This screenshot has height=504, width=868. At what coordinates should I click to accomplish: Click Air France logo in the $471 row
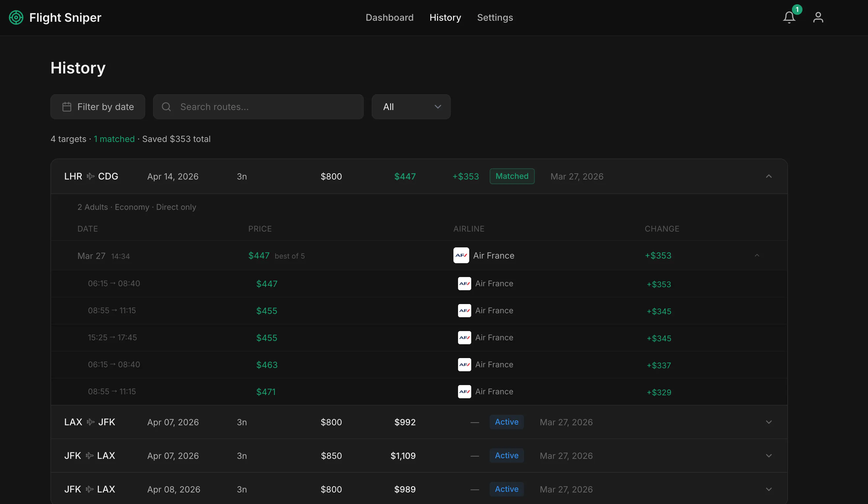click(x=464, y=392)
